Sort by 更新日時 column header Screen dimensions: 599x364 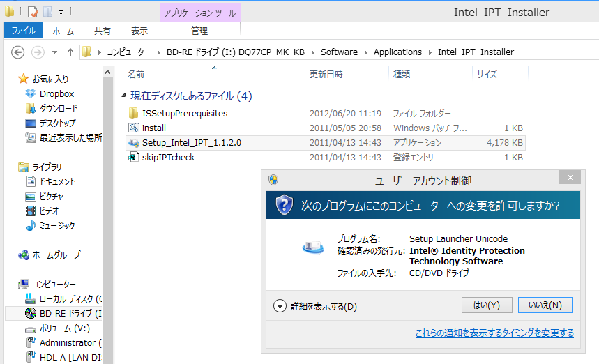click(x=347, y=74)
